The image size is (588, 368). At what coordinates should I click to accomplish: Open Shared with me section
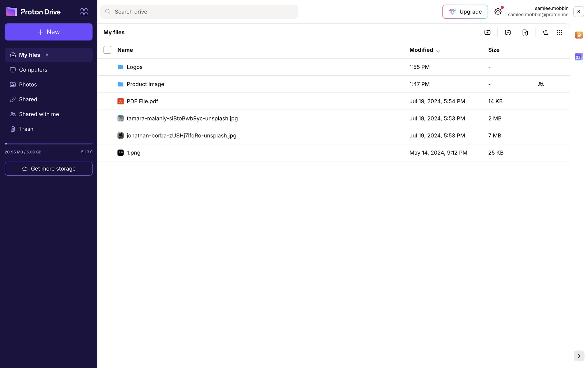39,114
